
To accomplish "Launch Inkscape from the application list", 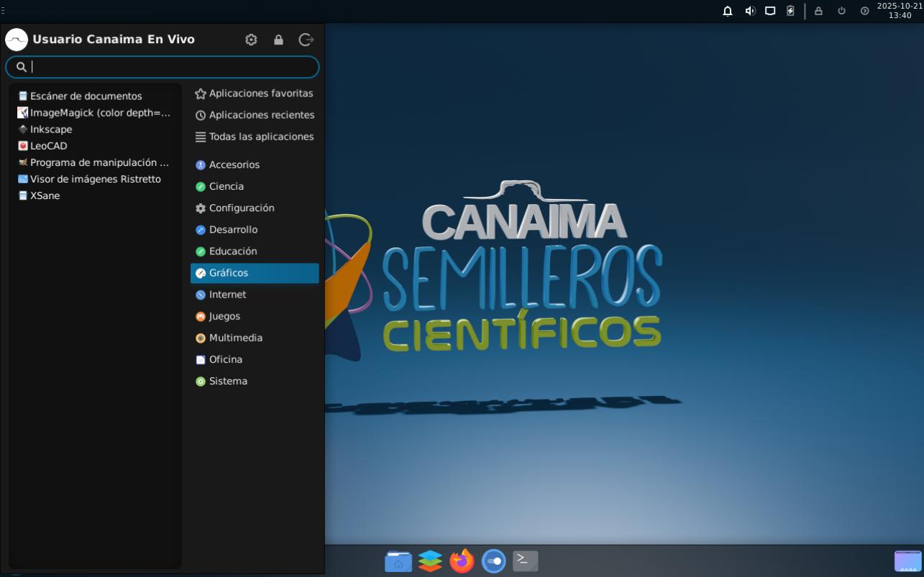I will click(50, 129).
